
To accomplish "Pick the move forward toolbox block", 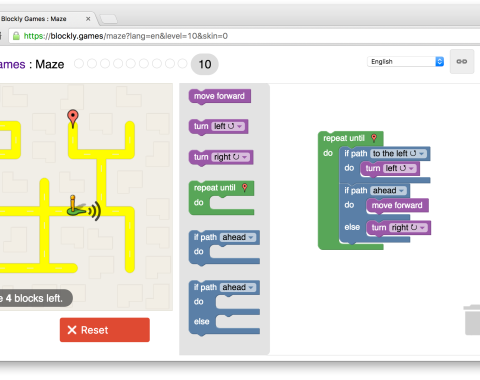I will coord(220,97).
